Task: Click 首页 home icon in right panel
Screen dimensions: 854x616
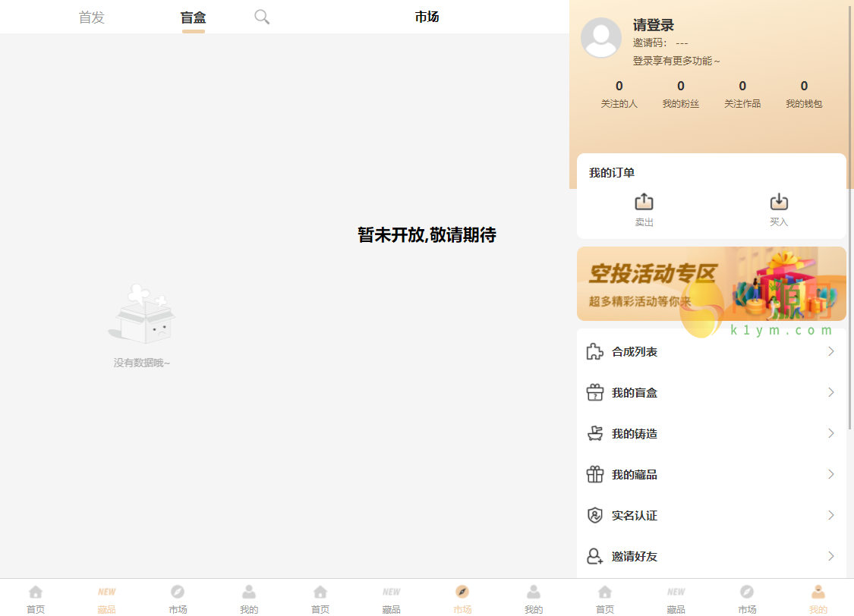Action: [604, 592]
